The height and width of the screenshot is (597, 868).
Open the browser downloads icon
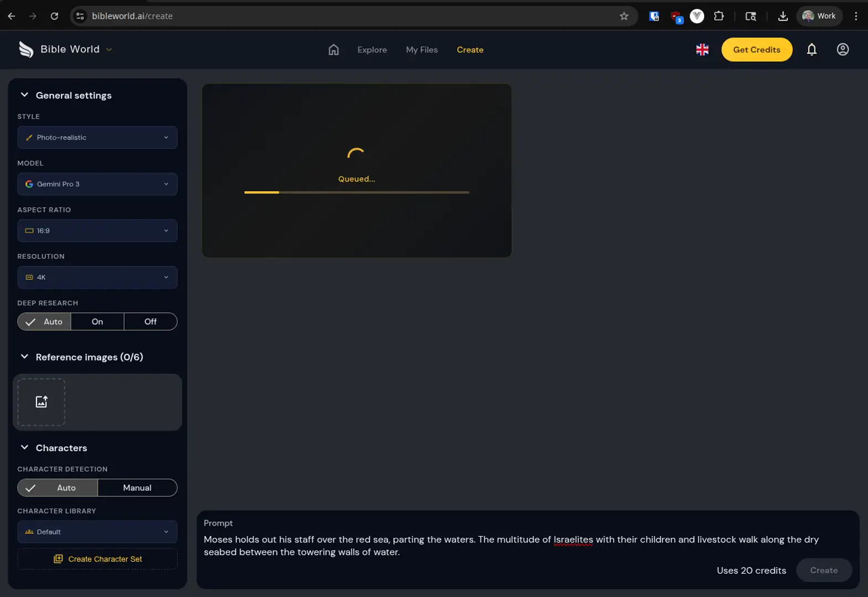tap(782, 16)
